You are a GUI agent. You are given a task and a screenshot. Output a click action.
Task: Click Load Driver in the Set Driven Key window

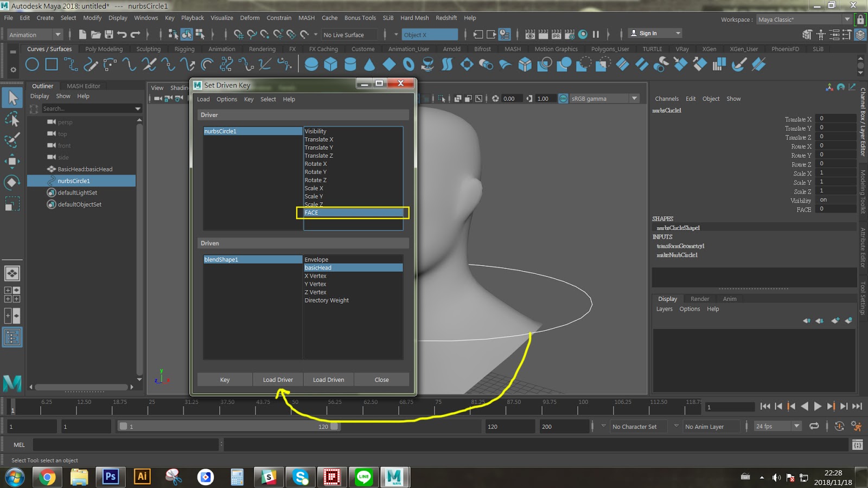pos(277,380)
